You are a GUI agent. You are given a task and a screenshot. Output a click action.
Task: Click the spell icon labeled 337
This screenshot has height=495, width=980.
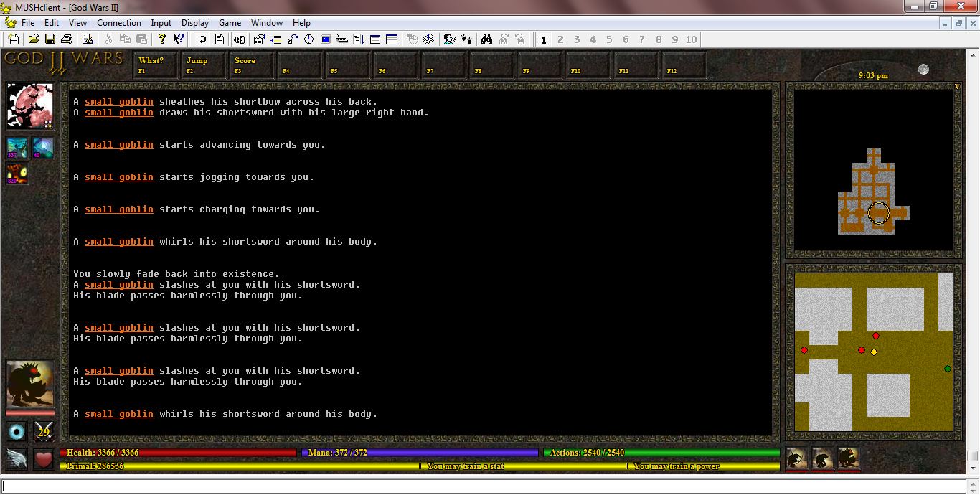[x=17, y=148]
